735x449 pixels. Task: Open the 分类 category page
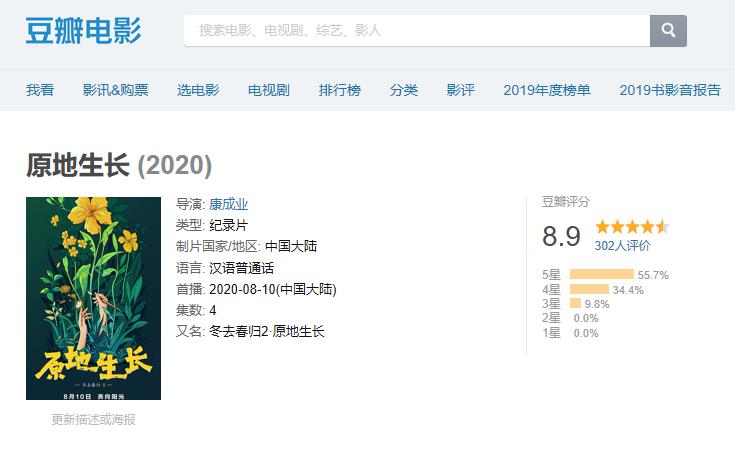coord(404,90)
